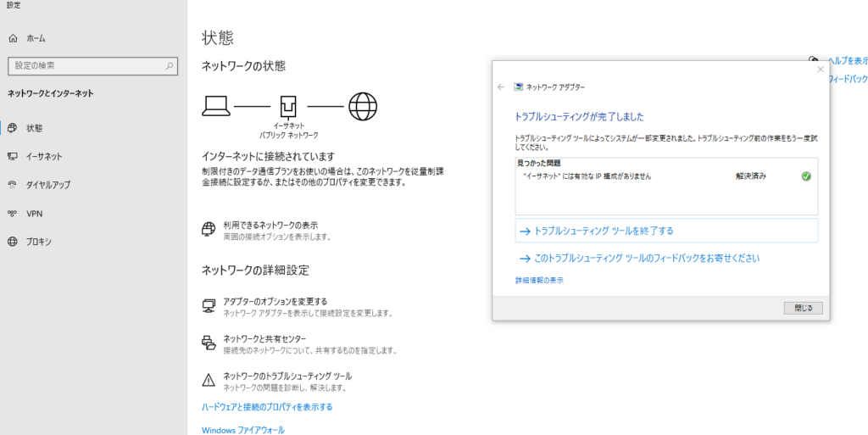The height and width of the screenshot is (435, 868).
Task: Click the Home icon in the sidebar
Action: (13, 38)
